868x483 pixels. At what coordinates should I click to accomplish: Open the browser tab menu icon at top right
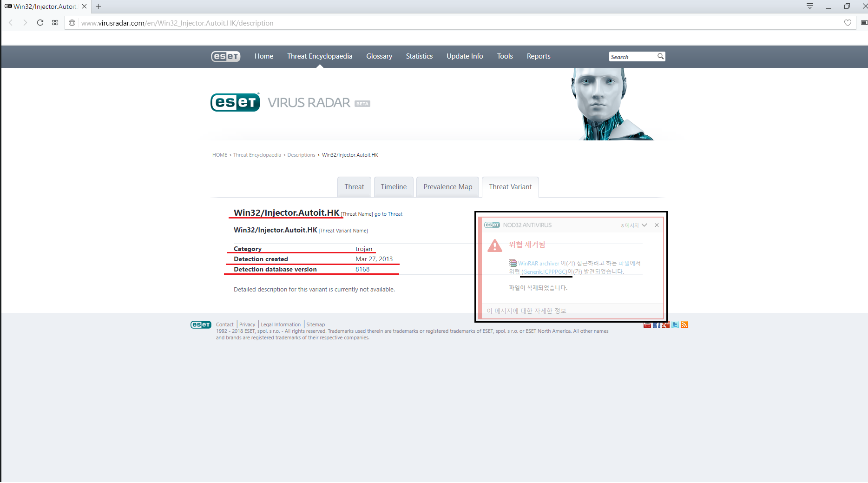click(x=810, y=7)
